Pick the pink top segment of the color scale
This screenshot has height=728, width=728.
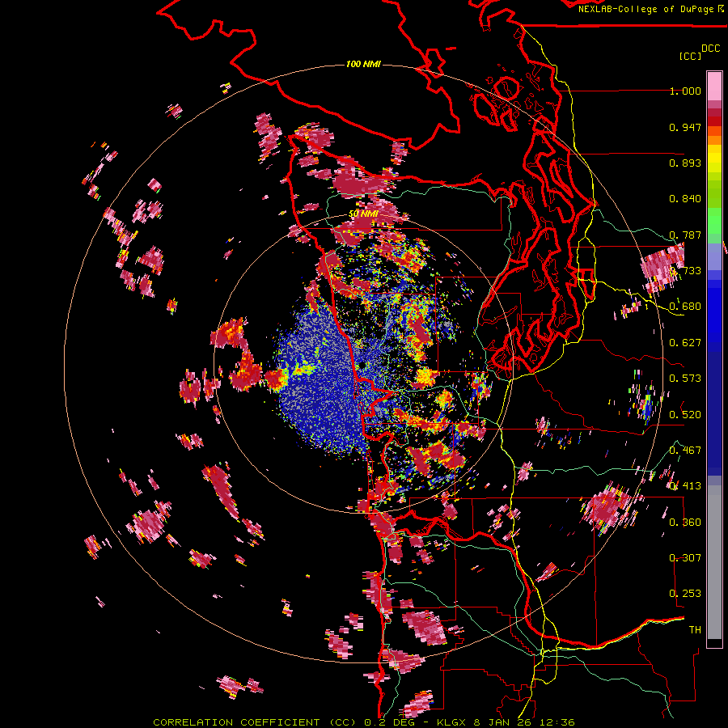point(714,86)
